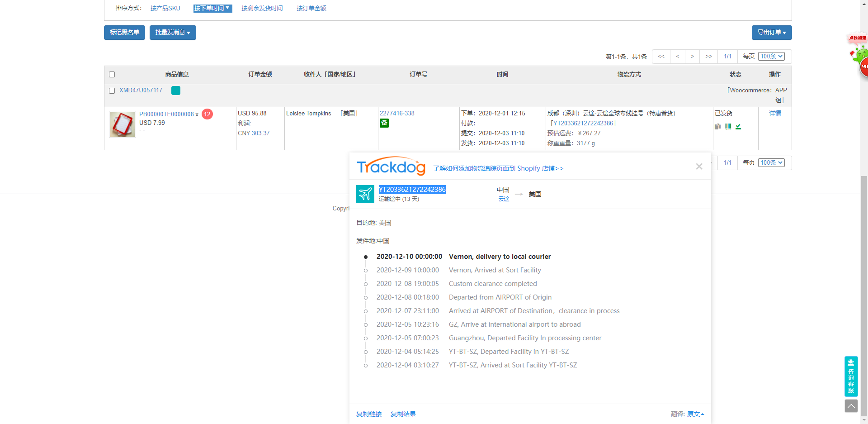
Task: Click 复制链接 in the tracking popup
Action: [x=369, y=414]
